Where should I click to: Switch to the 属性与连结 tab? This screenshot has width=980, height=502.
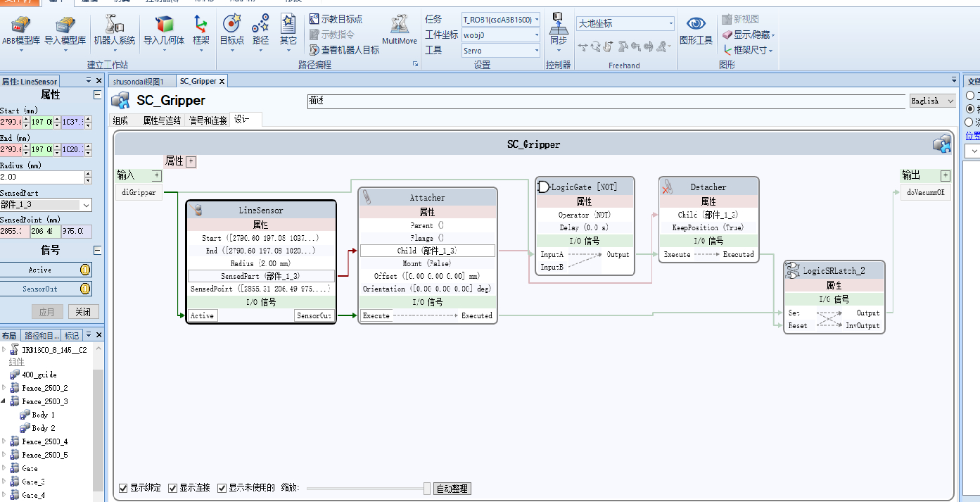click(162, 120)
